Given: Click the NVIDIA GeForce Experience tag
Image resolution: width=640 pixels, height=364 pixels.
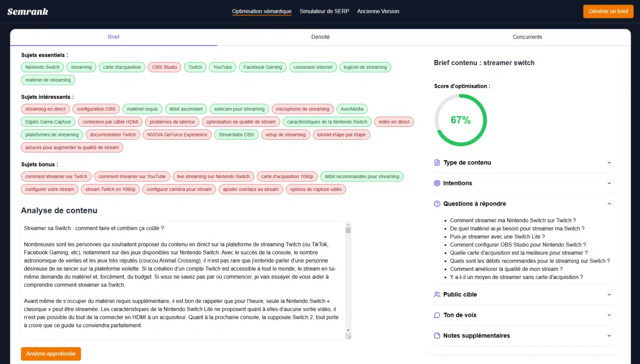Looking at the screenshot, I should [x=177, y=135].
